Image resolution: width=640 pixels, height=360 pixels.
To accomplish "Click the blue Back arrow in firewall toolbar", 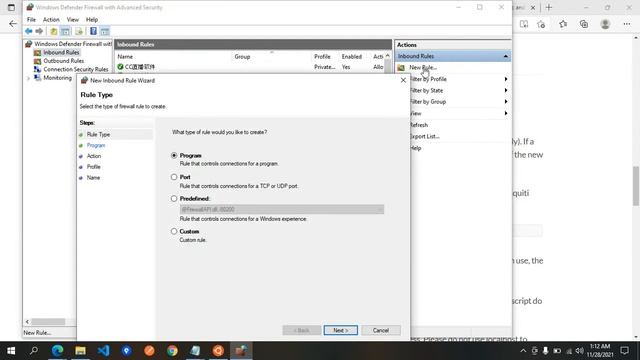I will [x=29, y=31].
